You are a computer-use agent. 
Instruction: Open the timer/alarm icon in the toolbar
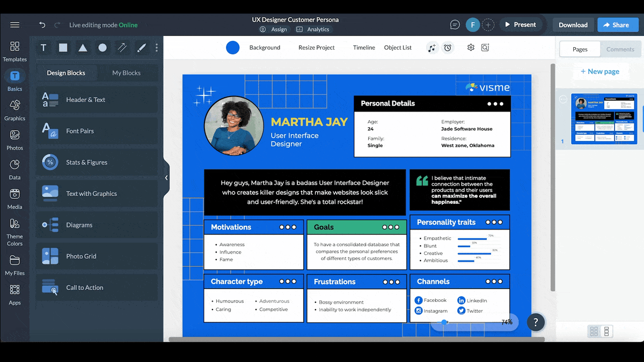click(448, 47)
